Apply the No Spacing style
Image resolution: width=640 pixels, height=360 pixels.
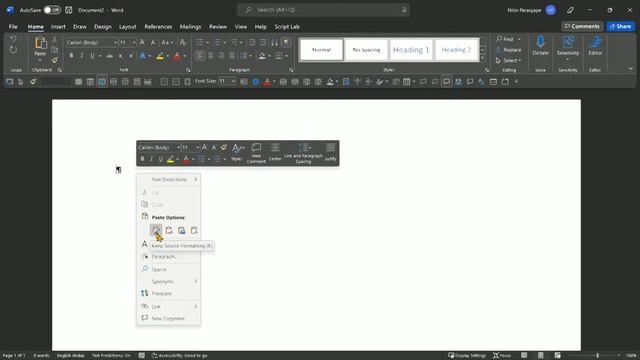click(x=366, y=50)
